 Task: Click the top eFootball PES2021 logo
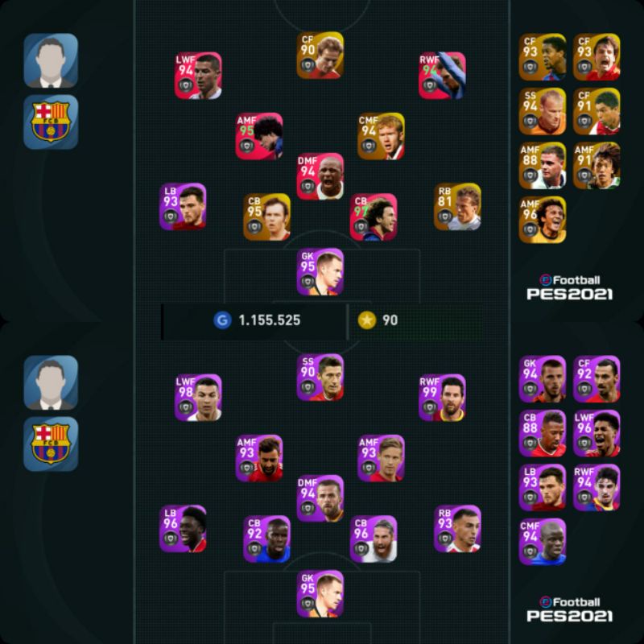570,287
